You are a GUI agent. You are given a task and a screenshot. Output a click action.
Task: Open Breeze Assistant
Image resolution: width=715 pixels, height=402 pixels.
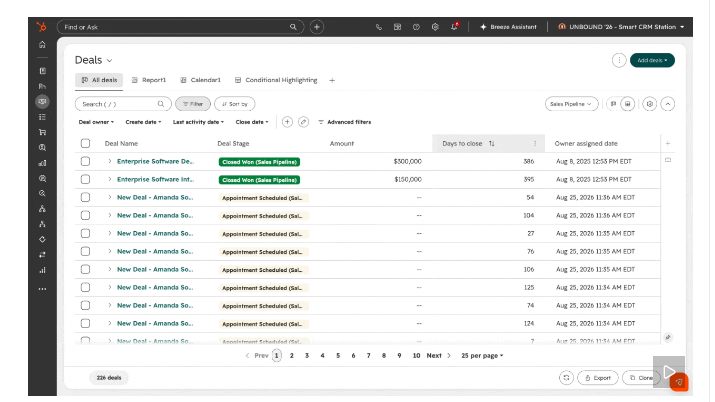pos(508,27)
